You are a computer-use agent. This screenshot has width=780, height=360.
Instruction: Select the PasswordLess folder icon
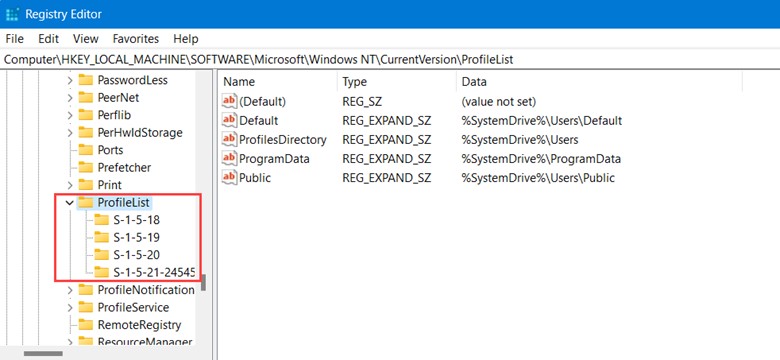(86, 80)
